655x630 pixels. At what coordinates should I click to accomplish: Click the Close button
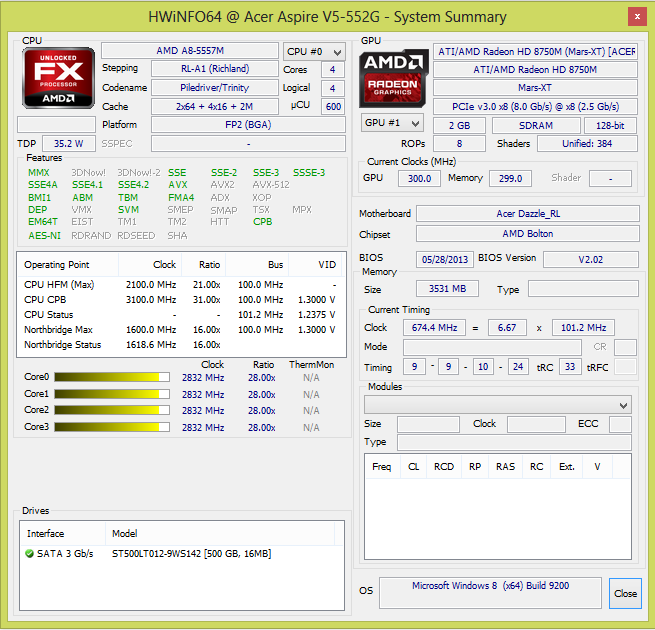click(x=625, y=593)
